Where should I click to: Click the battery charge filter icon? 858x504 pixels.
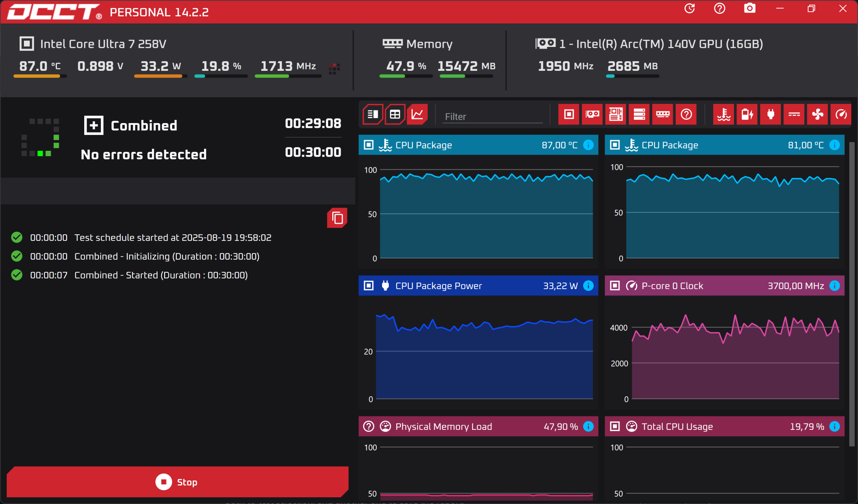(747, 114)
